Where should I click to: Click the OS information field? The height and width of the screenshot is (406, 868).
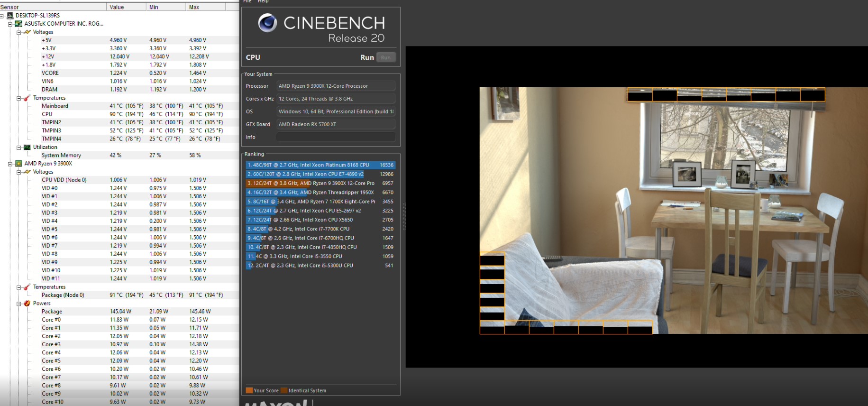336,111
